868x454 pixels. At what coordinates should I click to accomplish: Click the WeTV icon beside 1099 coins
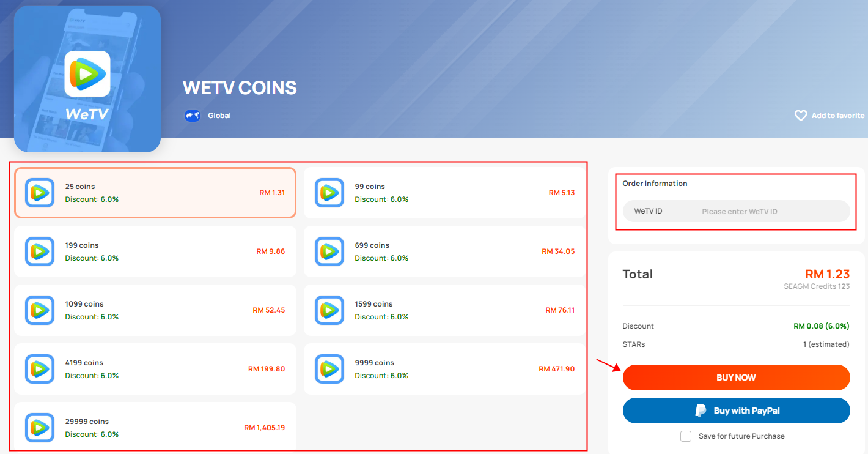40,310
